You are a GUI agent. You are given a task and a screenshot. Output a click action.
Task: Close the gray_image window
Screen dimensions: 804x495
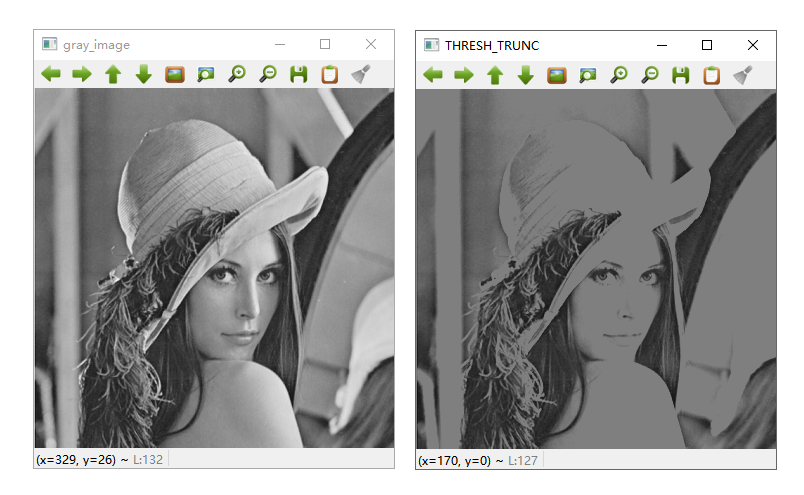pos(371,45)
